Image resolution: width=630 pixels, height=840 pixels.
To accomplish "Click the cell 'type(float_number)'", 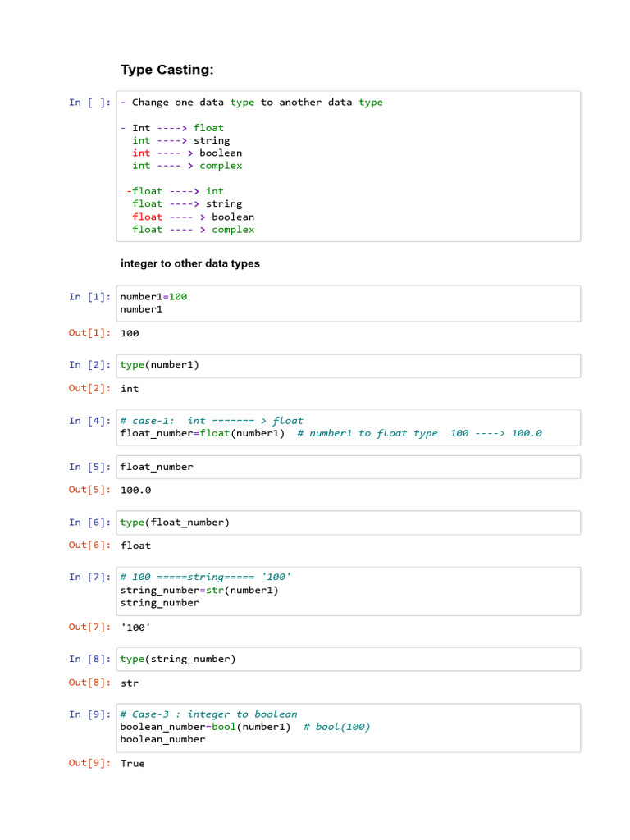I will click(348, 523).
